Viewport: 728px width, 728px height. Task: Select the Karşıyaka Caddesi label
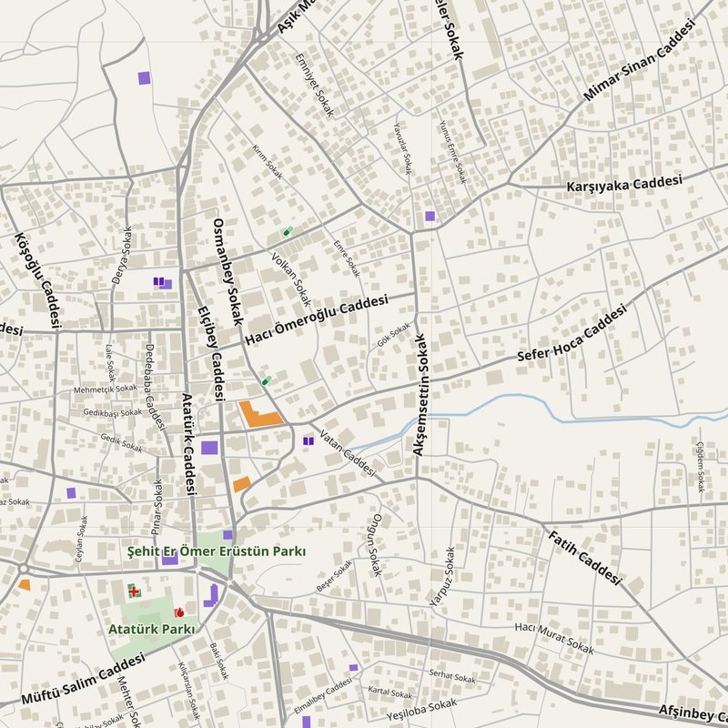[624, 184]
